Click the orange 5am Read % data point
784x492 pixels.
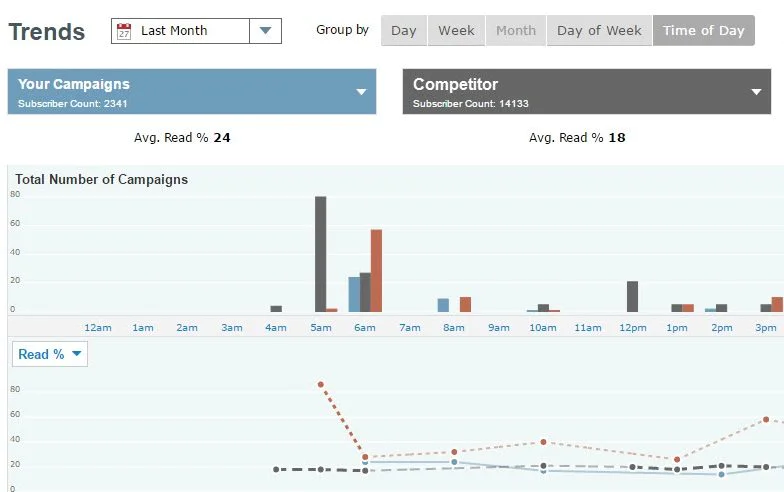click(x=320, y=384)
